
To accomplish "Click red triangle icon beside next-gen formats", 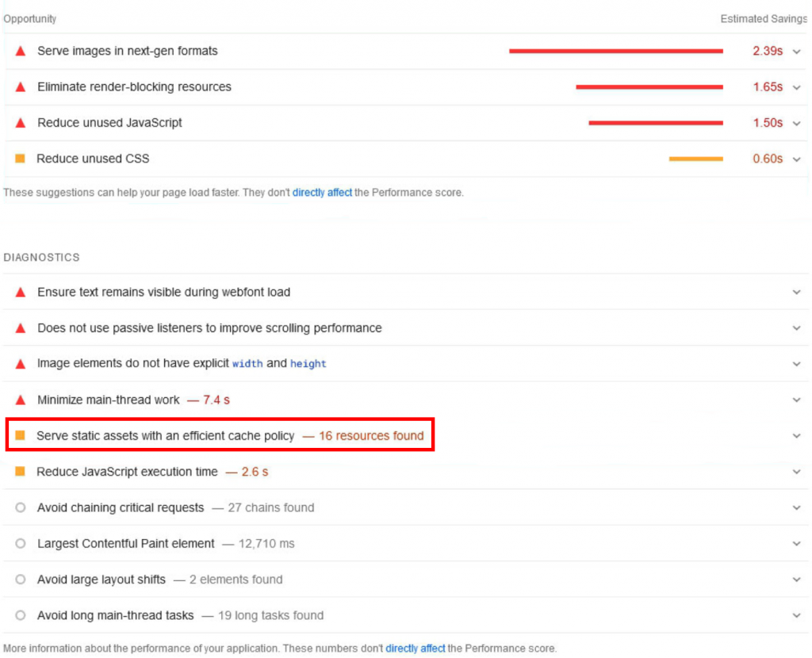I will (x=21, y=52).
